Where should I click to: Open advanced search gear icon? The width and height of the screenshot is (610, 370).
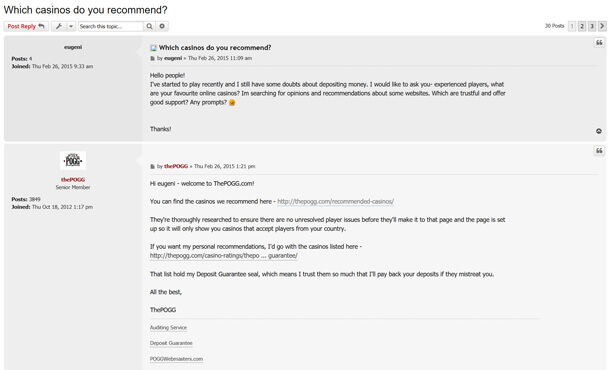[x=162, y=26]
